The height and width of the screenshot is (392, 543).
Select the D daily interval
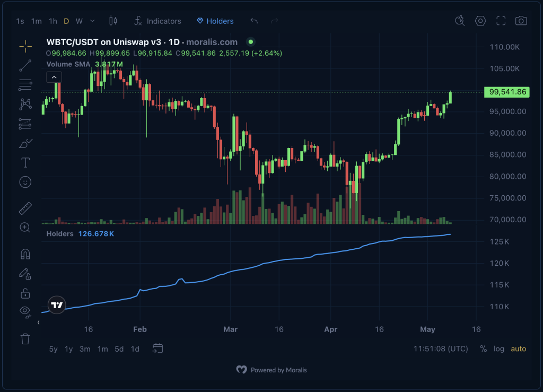66,21
